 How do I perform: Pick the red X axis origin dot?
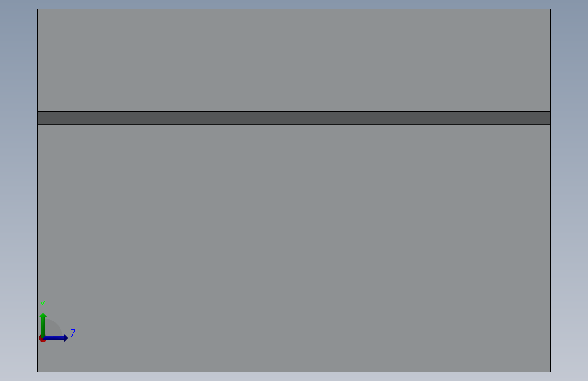tap(42, 338)
